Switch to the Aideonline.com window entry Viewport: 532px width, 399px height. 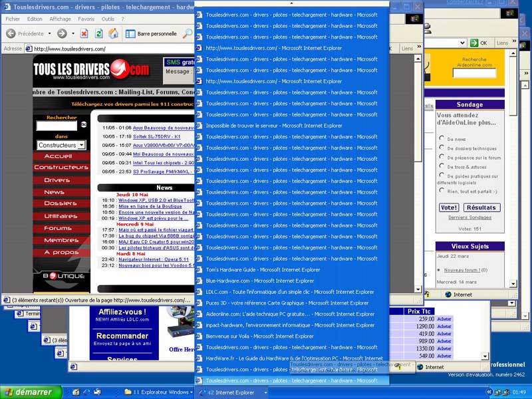coord(292,314)
